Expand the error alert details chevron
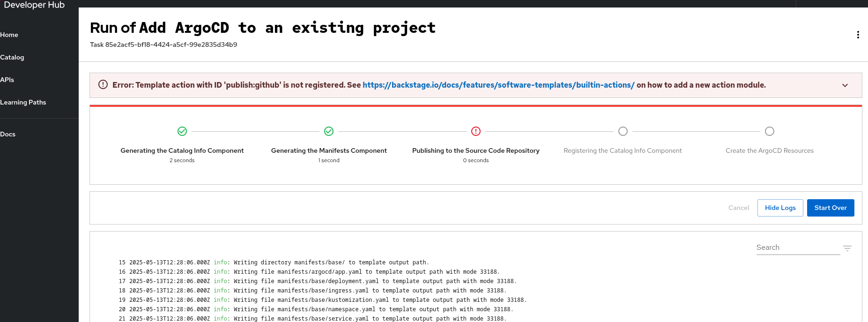Image resolution: width=868 pixels, height=322 pixels. pyautogui.click(x=845, y=85)
